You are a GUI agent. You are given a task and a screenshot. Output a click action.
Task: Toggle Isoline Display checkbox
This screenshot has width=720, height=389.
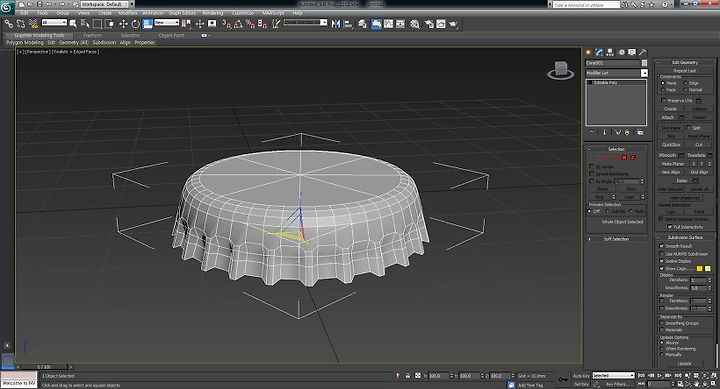[x=662, y=261]
